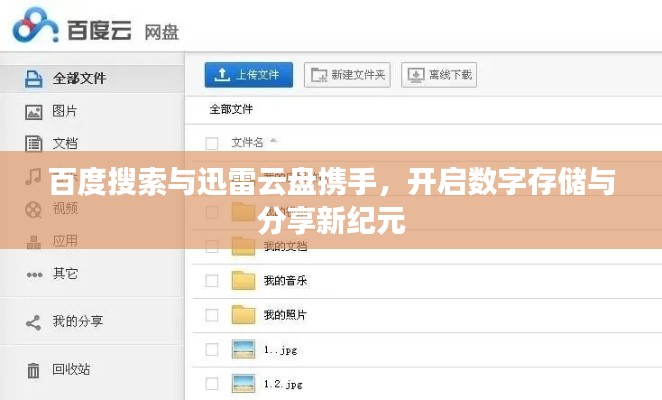Click the 我的音乐 folder icon

244,281
